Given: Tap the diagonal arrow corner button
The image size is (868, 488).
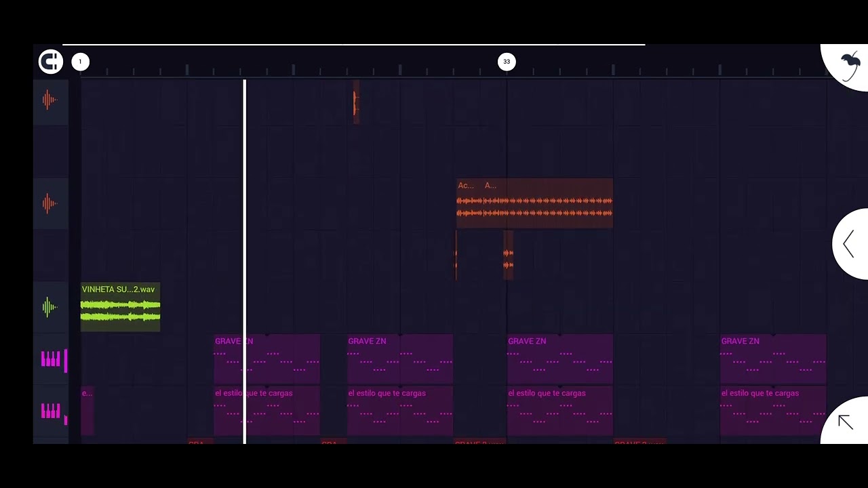Looking at the screenshot, I should [x=846, y=422].
